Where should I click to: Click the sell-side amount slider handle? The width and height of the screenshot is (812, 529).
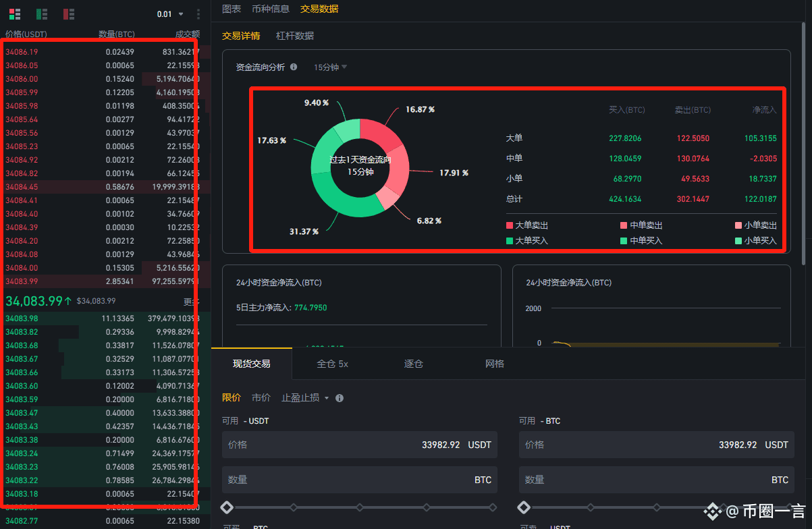tap(524, 507)
